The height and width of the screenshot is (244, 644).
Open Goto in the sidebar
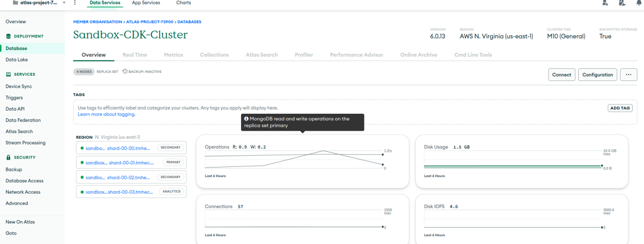[x=11, y=233]
